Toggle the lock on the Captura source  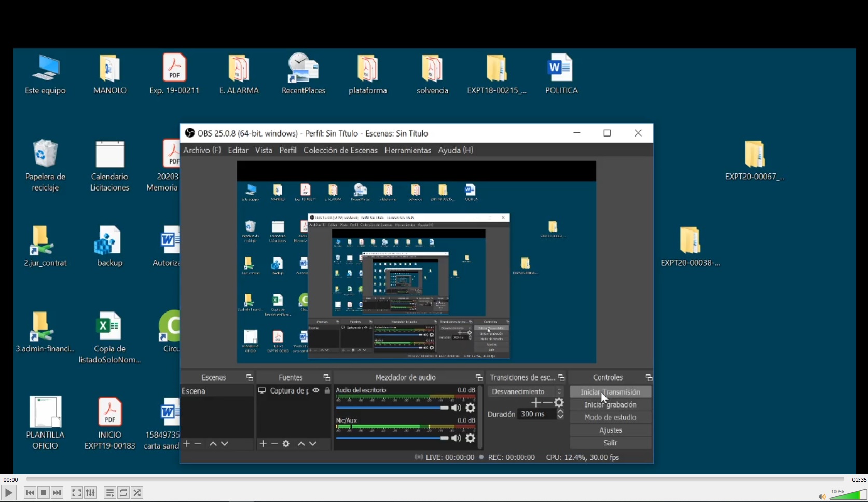coord(327,390)
